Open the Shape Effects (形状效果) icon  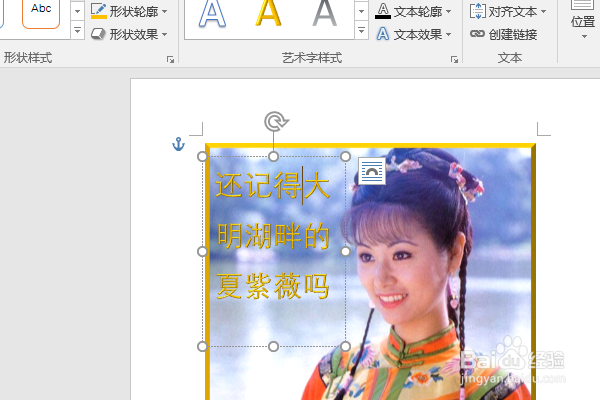click(x=98, y=34)
